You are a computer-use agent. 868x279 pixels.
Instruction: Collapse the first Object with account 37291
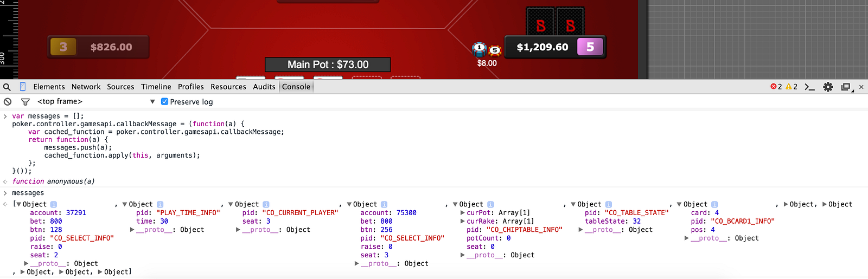coord(19,204)
